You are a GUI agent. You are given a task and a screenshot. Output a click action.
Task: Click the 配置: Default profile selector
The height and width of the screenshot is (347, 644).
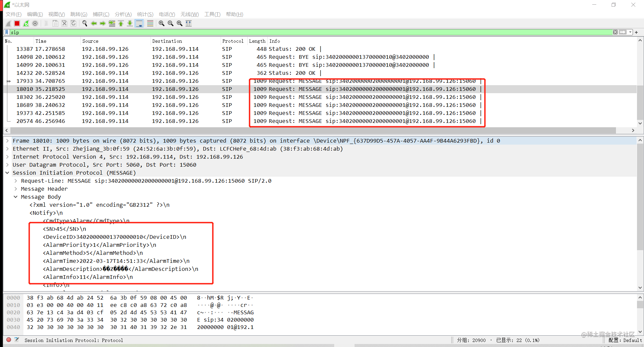[625, 340]
